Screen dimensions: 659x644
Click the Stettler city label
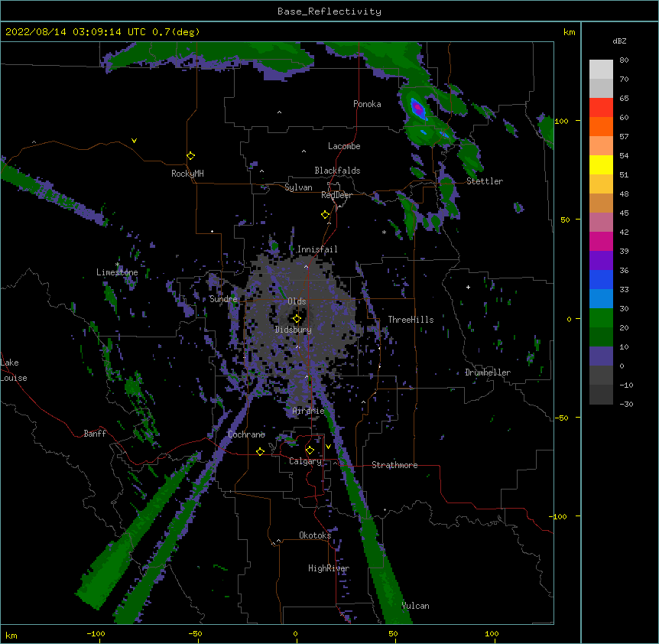pyautogui.click(x=485, y=181)
